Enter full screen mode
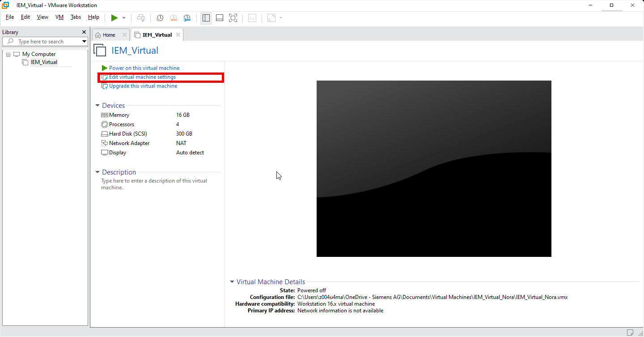644x337 pixels. click(x=233, y=18)
